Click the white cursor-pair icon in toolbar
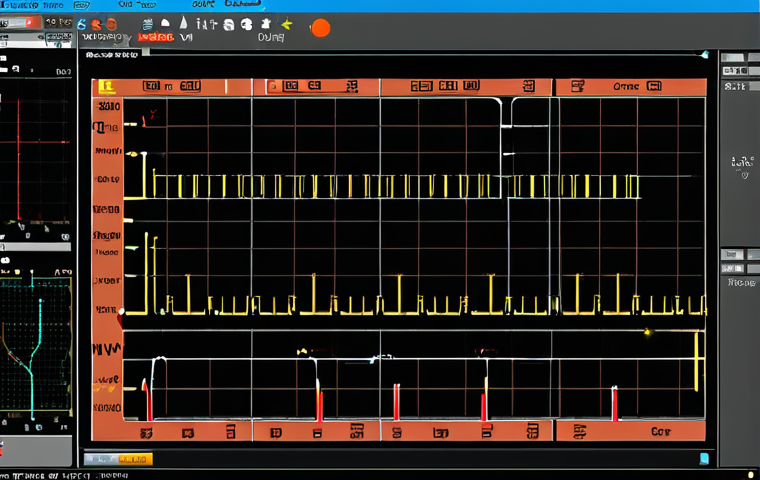The width and height of the screenshot is (760, 480). pos(206,23)
